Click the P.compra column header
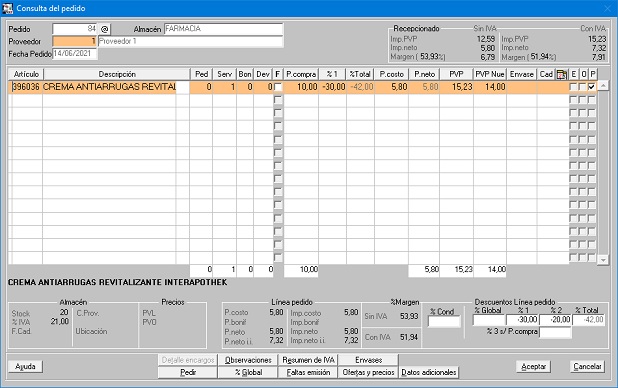Screen dimensions: 618x388 click(301, 75)
